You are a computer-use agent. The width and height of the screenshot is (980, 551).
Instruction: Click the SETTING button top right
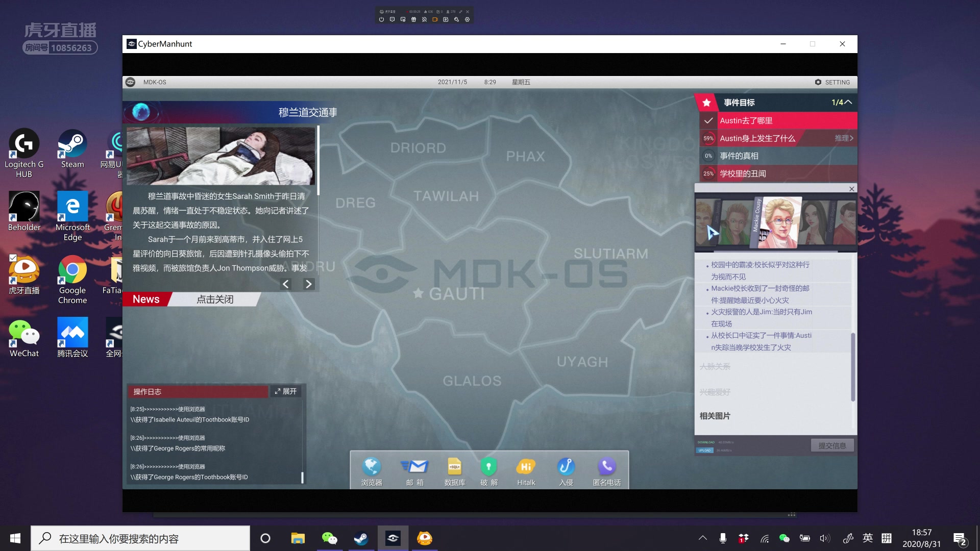832,82
